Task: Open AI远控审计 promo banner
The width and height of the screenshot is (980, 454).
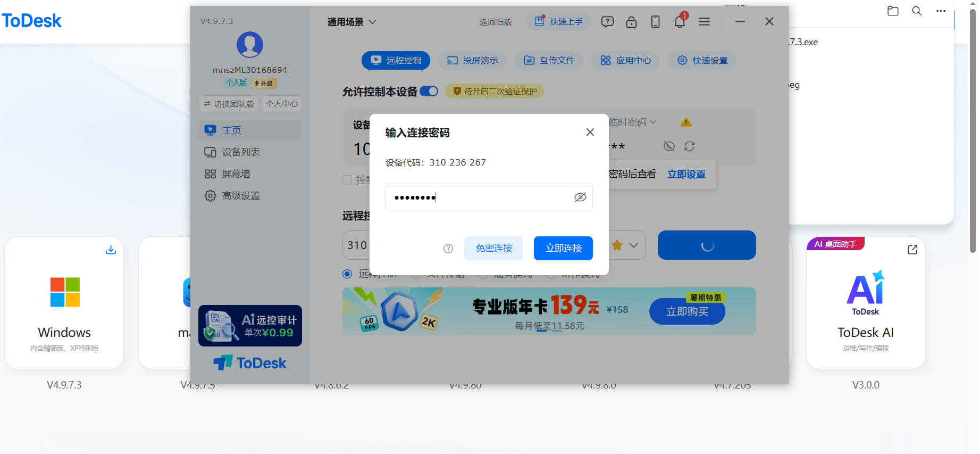Action: click(250, 326)
